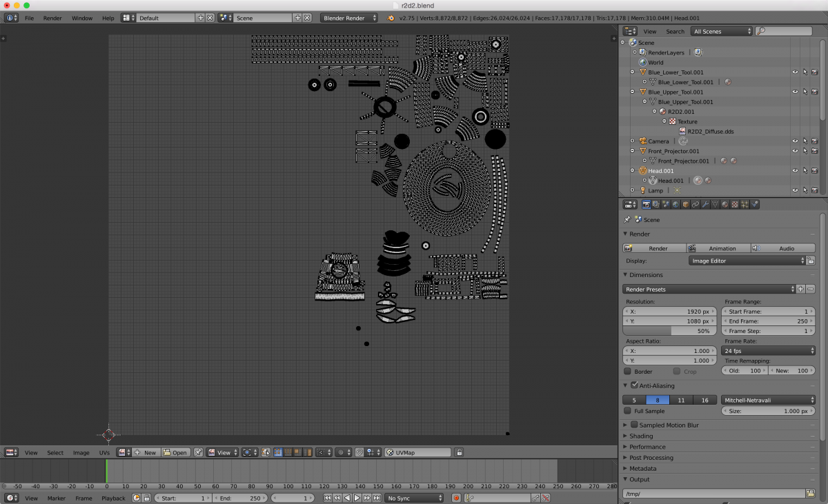The width and height of the screenshot is (828, 504).
Task: Select 16 anti-aliasing samples
Action: click(704, 400)
